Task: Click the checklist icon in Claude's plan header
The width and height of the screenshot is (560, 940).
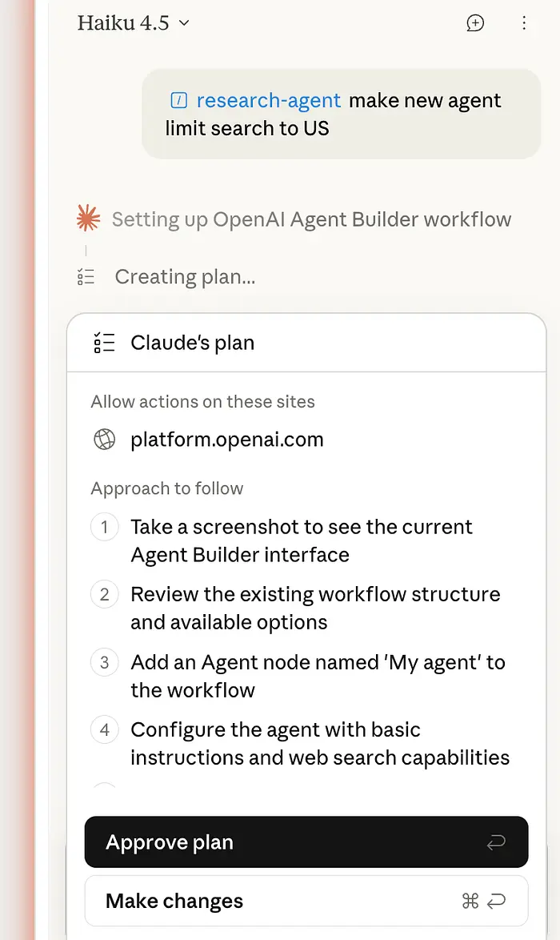Action: [105, 343]
